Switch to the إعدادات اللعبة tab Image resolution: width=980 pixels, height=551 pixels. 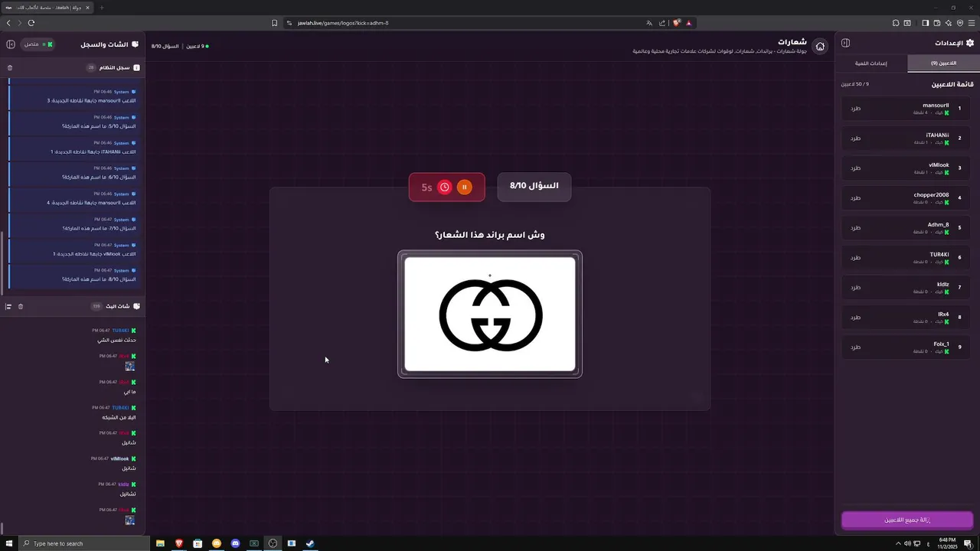[871, 64]
